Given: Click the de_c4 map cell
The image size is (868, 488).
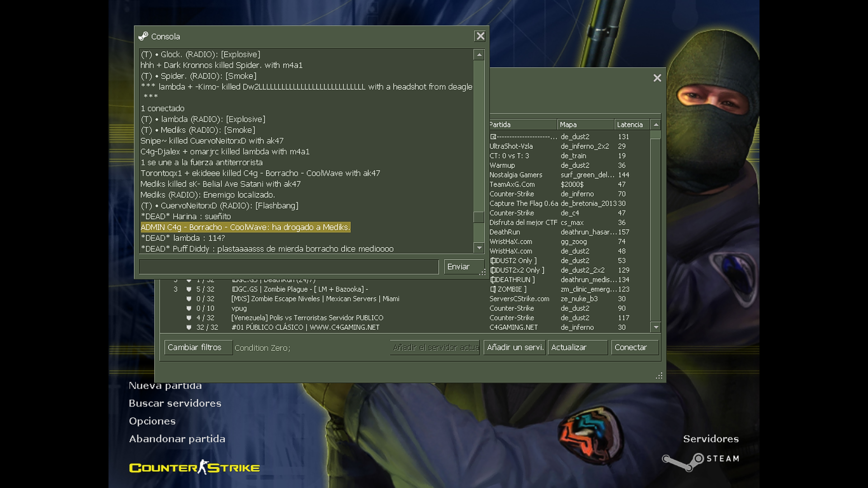Looking at the screenshot, I should [570, 213].
